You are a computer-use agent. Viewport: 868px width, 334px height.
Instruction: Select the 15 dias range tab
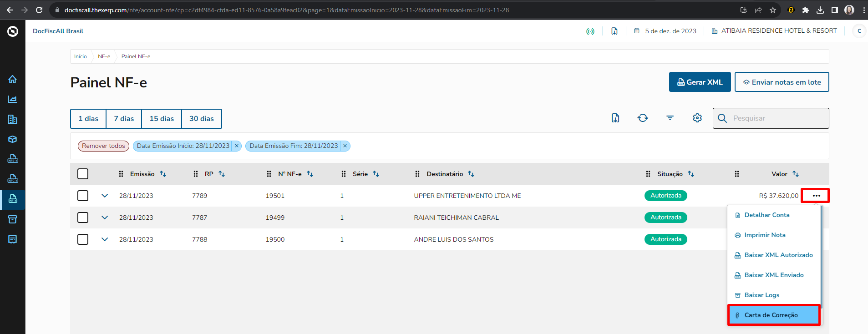(162, 119)
